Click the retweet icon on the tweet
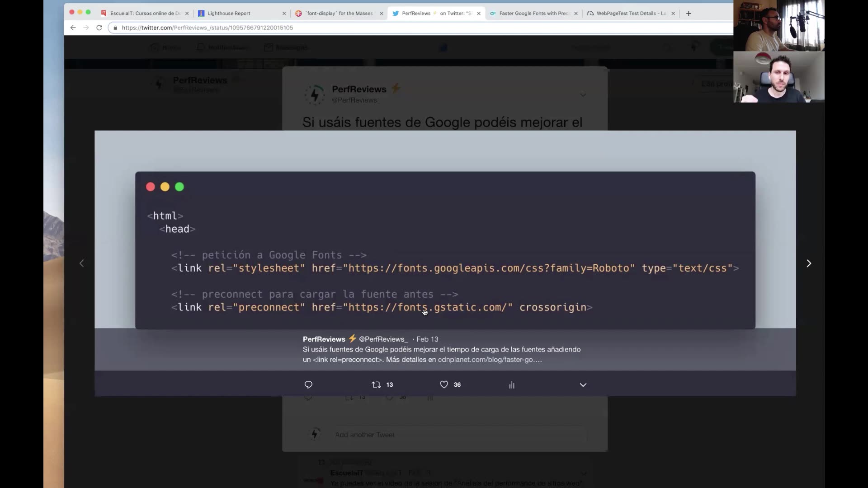Screen dimensions: 868x488 (376, 385)
